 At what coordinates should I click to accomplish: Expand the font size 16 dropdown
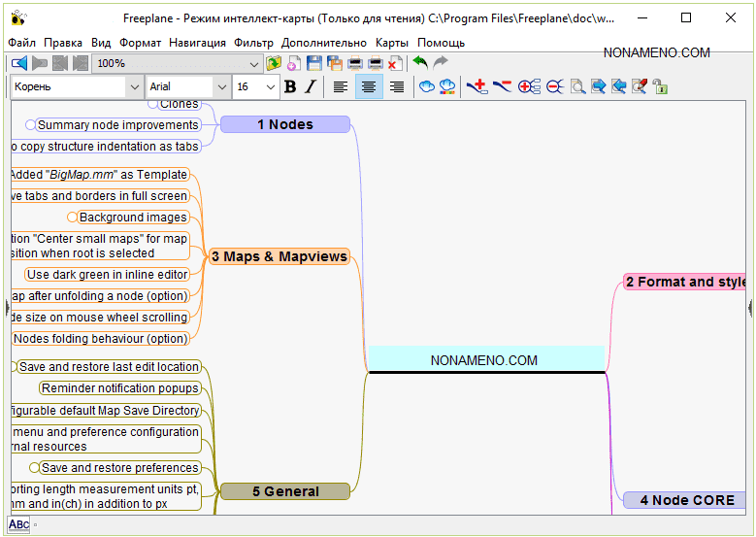point(269,86)
